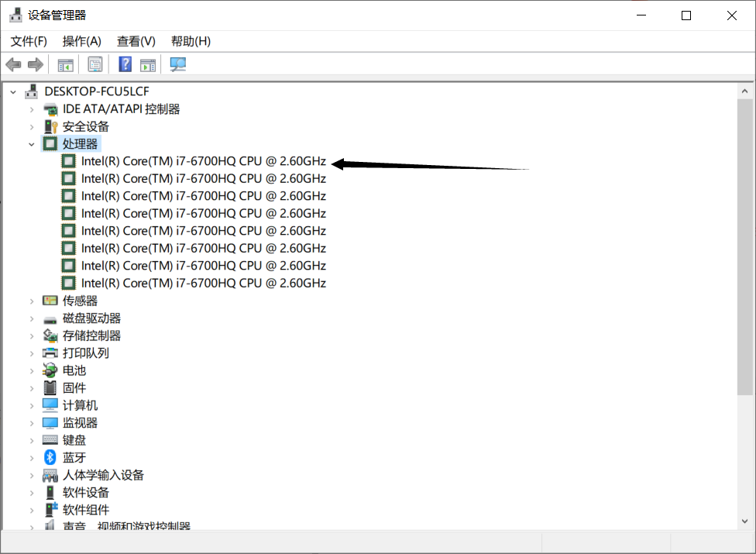The width and height of the screenshot is (756, 554).
Task: Expand the 监视器 node
Action: pos(32,423)
